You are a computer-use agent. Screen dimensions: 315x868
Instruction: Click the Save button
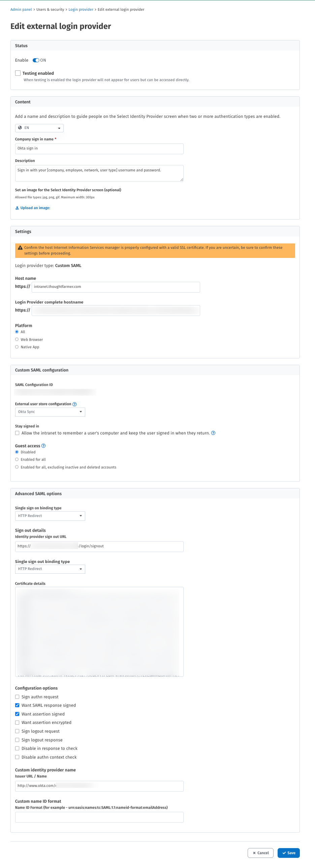(x=288, y=853)
